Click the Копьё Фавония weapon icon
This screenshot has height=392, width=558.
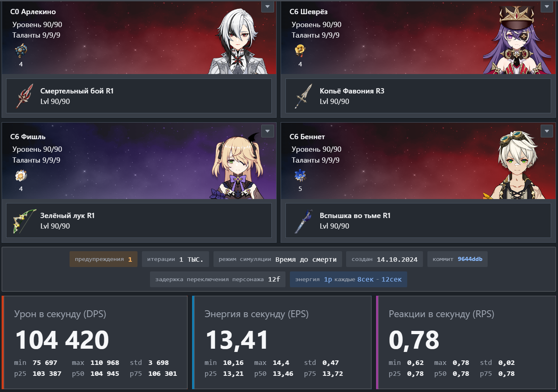point(304,96)
